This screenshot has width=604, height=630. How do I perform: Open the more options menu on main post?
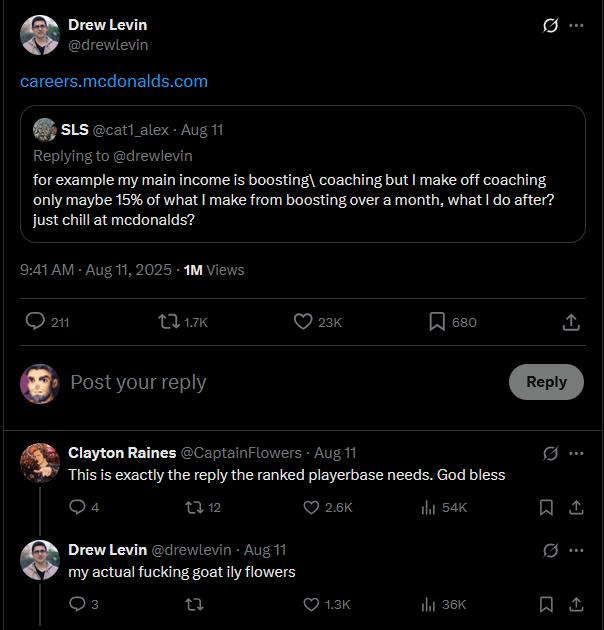pyautogui.click(x=577, y=26)
